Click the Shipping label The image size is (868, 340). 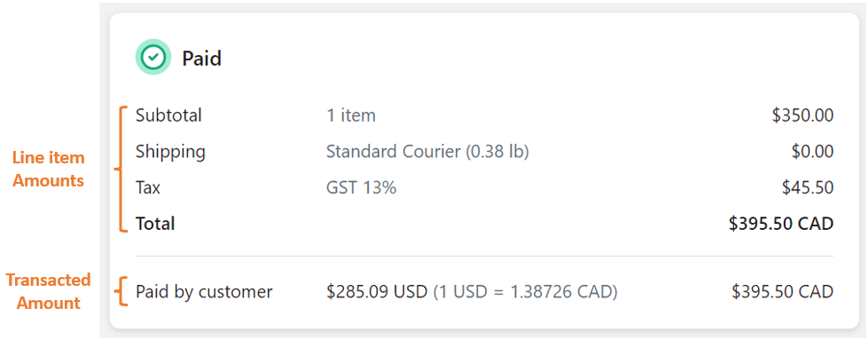pos(170,152)
